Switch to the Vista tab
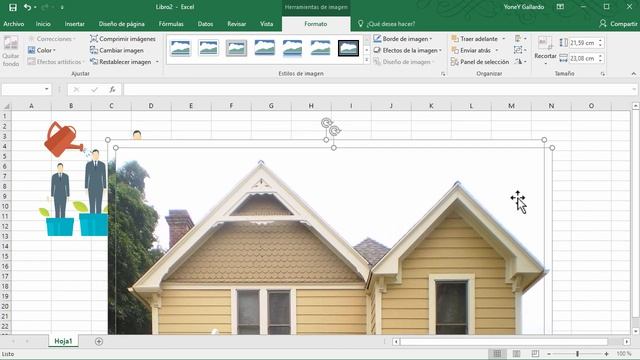The width and height of the screenshot is (640, 360). pyautogui.click(x=267, y=24)
